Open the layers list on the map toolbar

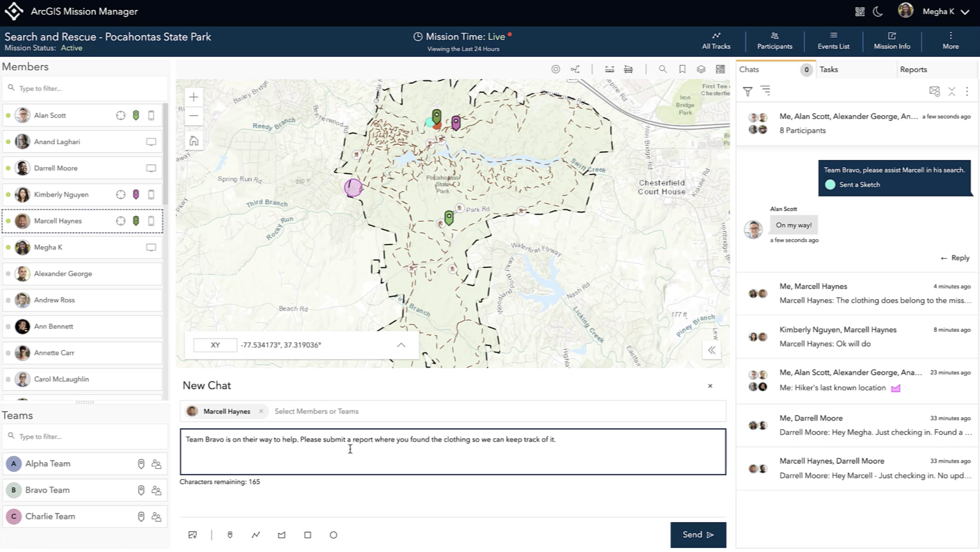pos(701,69)
